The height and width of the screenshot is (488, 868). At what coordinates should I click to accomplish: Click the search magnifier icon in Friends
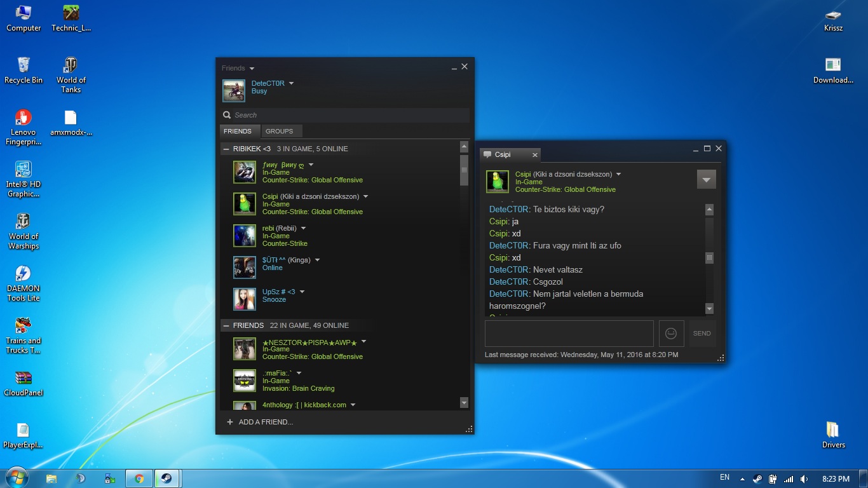[x=227, y=115]
